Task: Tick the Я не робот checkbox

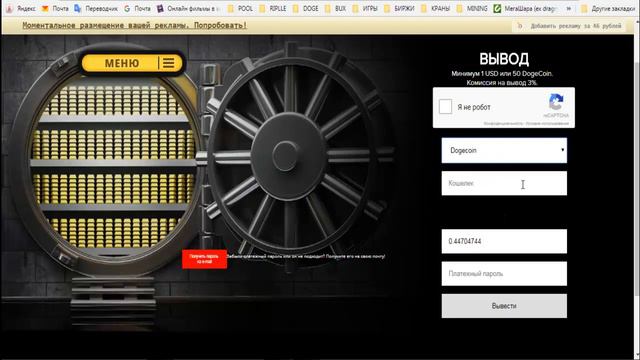Action: click(x=445, y=107)
